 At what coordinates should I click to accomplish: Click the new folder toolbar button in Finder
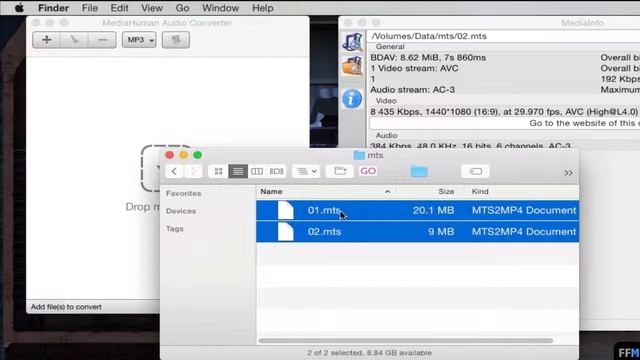[340, 171]
